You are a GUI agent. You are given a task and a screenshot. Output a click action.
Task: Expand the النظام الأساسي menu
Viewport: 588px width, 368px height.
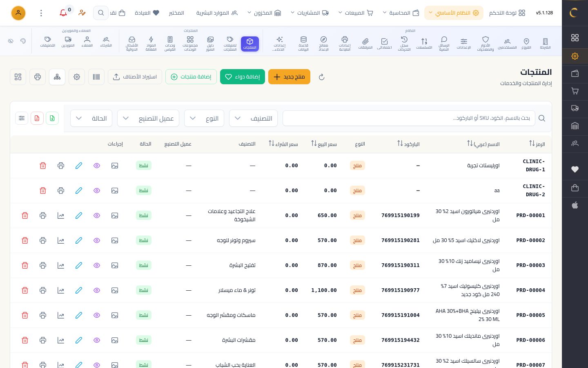tap(454, 13)
